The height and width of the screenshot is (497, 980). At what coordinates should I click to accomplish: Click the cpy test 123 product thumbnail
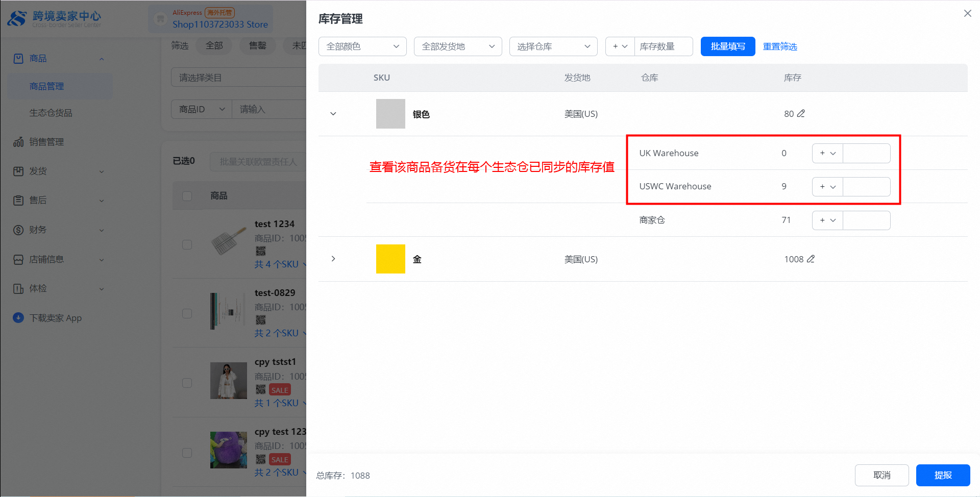(x=229, y=450)
